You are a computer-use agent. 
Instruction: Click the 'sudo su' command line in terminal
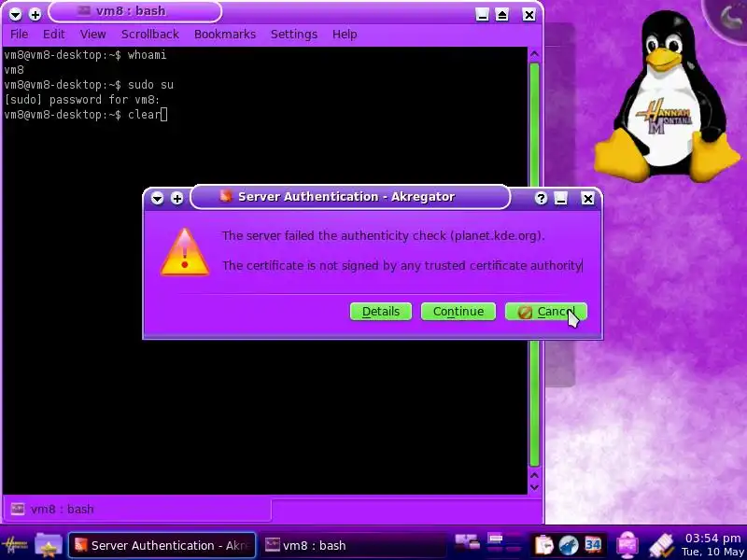click(x=89, y=85)
